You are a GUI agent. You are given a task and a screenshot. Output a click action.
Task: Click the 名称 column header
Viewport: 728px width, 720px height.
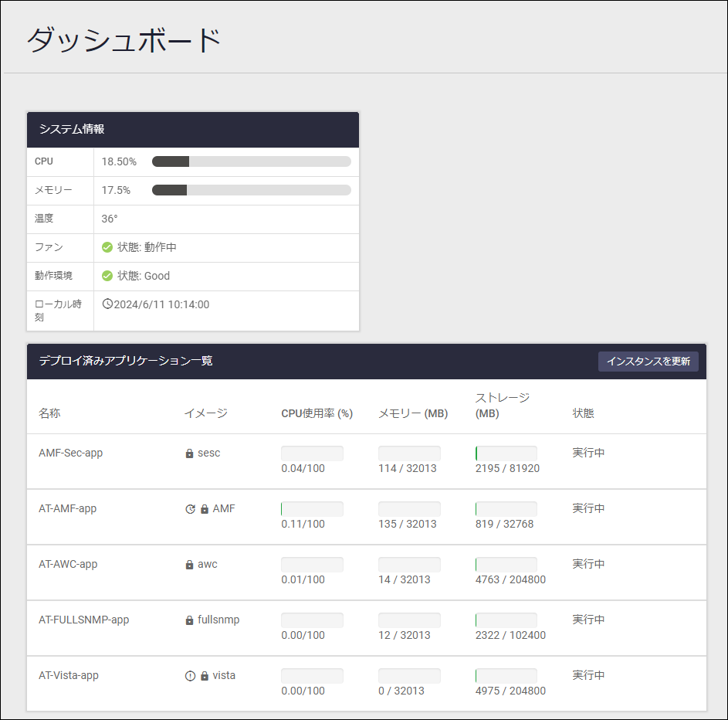coord(49,413)
